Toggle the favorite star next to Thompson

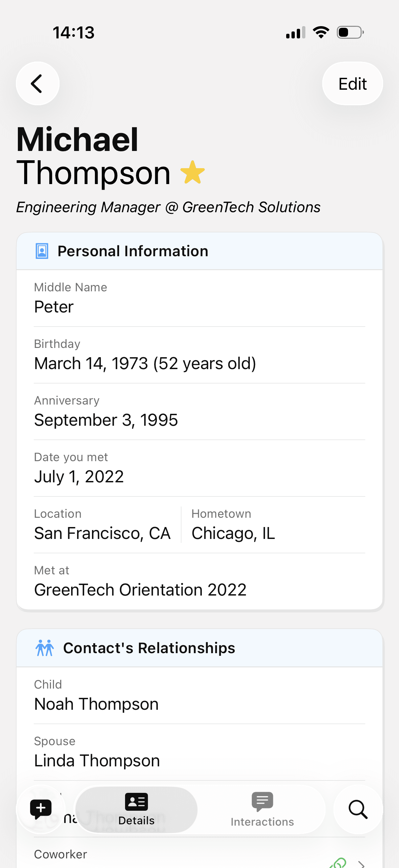[x=193, y=172]
